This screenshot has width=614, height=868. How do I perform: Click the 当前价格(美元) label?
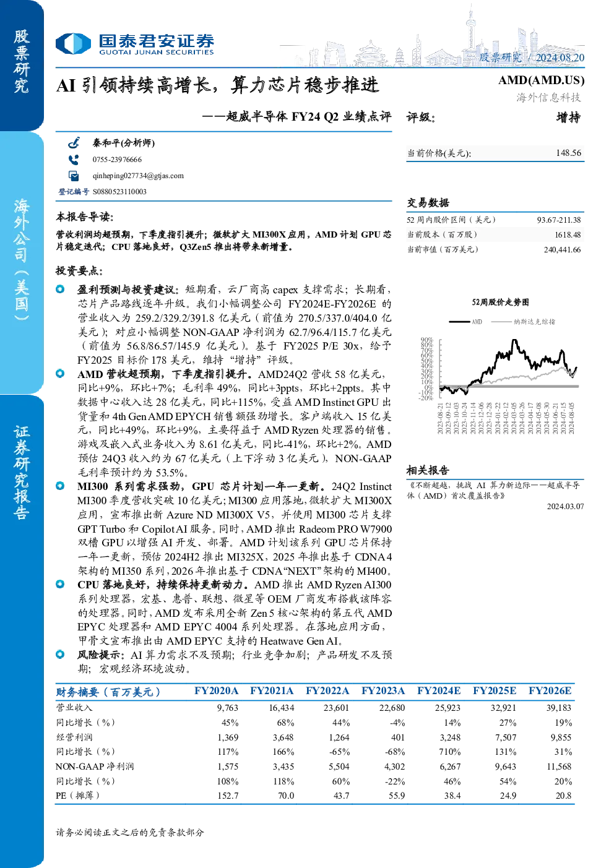(x=439, y=153)
